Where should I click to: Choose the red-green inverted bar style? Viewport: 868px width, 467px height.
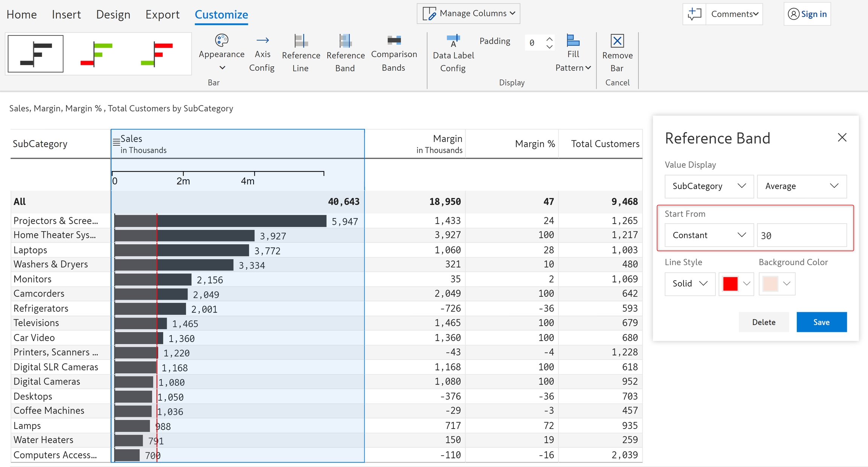tap(157, 54)
